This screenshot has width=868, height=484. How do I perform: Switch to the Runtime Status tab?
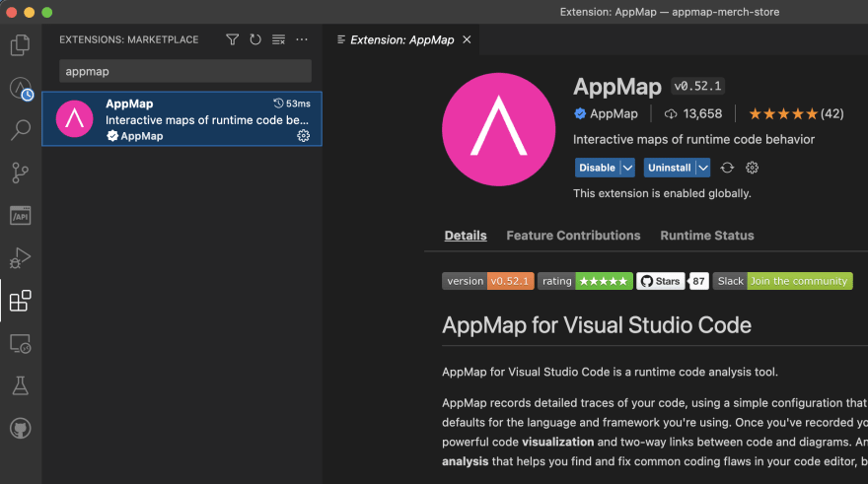pos(707,236)
